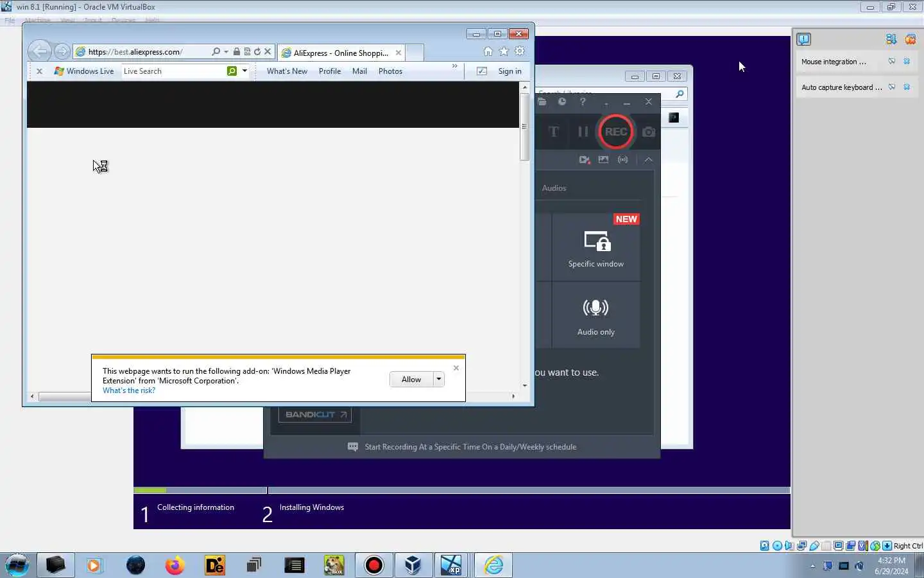Refresh the AliExpress page
Image resolution: width=924 pixels, height=578 pixels.
click(x=257, y=52)
